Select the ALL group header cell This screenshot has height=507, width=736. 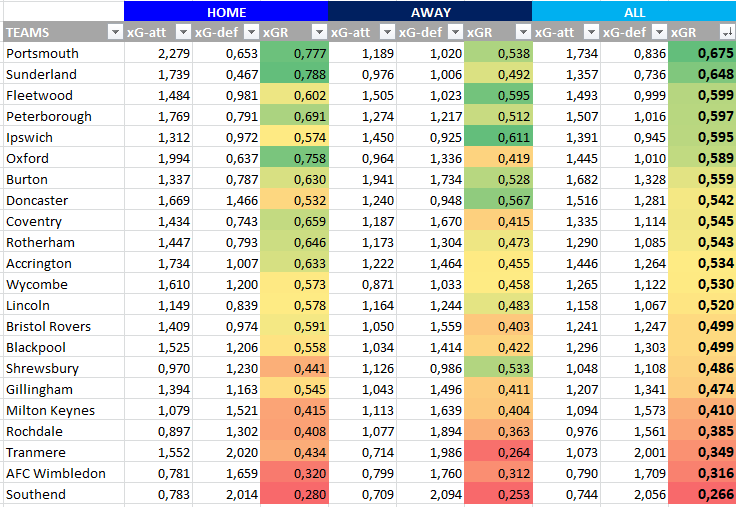click(x=634, y=12)
